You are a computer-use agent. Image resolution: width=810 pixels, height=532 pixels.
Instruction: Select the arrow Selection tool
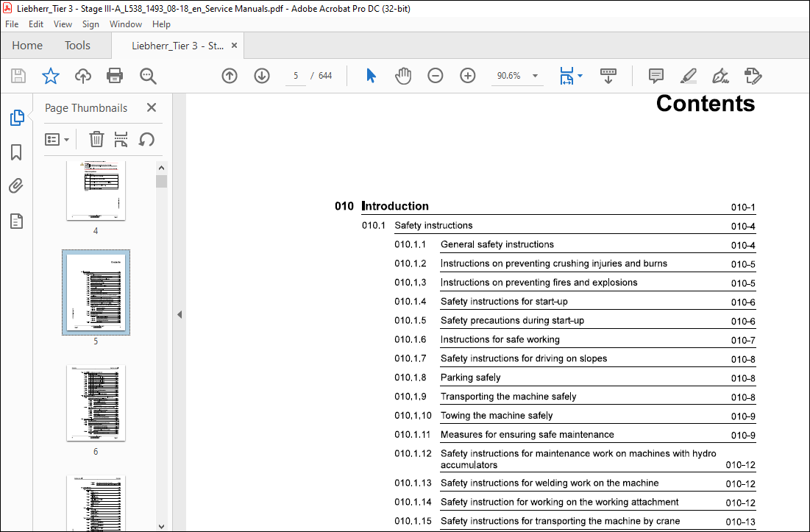pyautogui.click(x=371, y=75)
